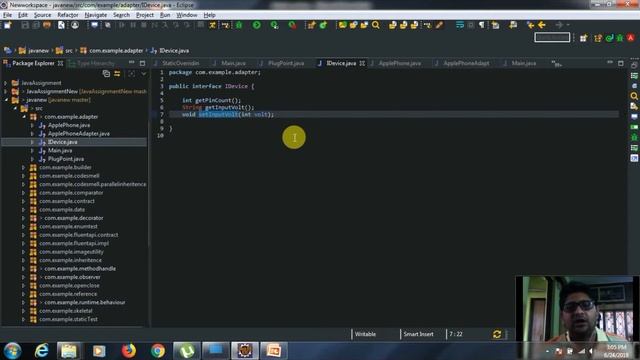Click the Open Perspective icon

click(584, 38)
